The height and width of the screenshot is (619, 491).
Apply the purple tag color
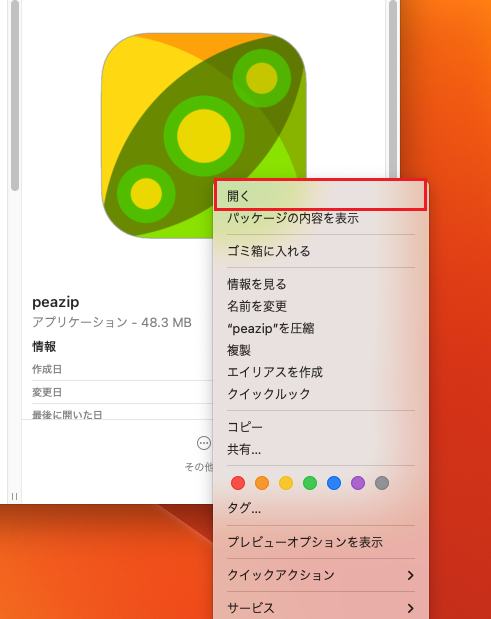tap(358, 483)
